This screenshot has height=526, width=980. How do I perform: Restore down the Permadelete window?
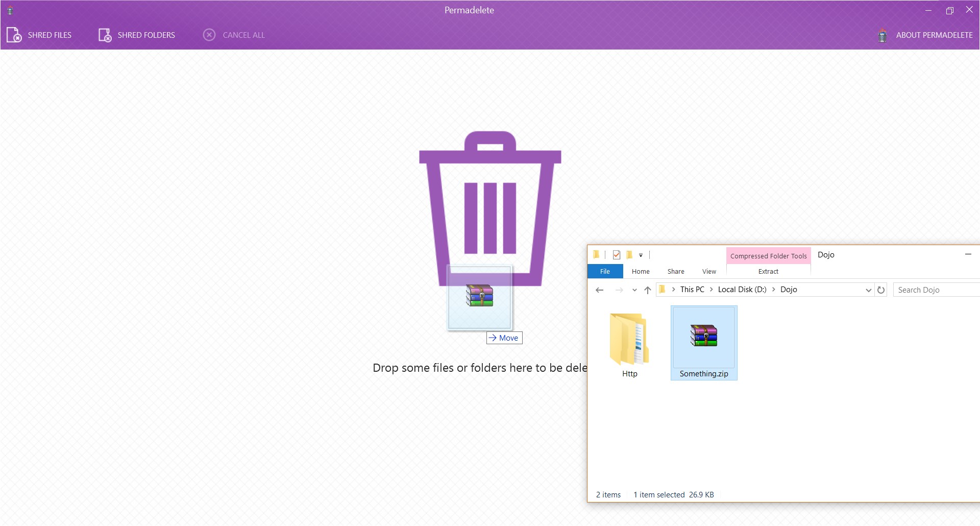pyautogui.click(x=949, y=10)
